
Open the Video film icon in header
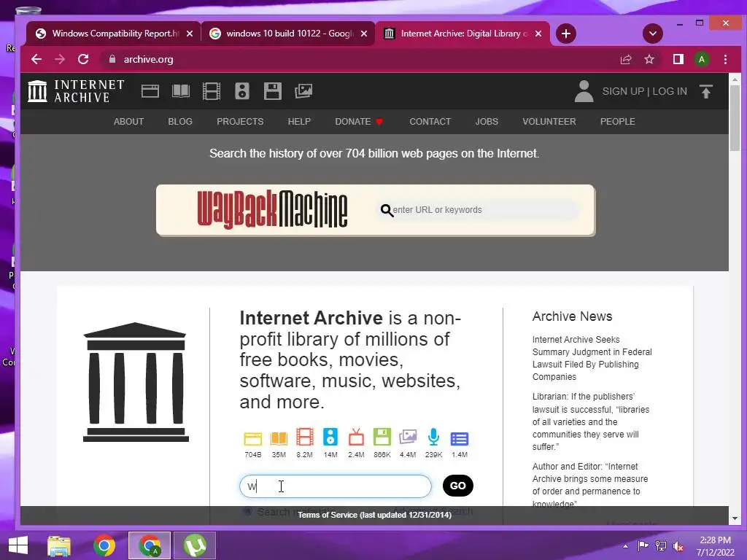tap(212, 91)
